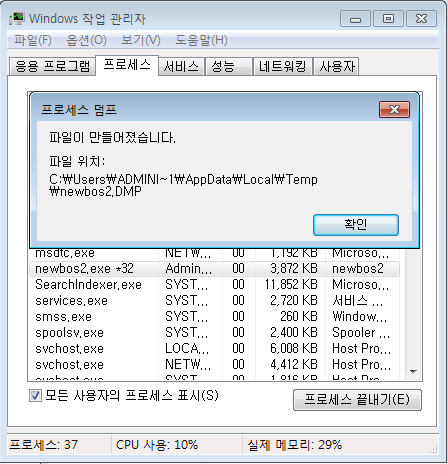Select the 프로세스 tab
Screen dimensions: 447x464
pyautogui.click(x=127, y=65)
